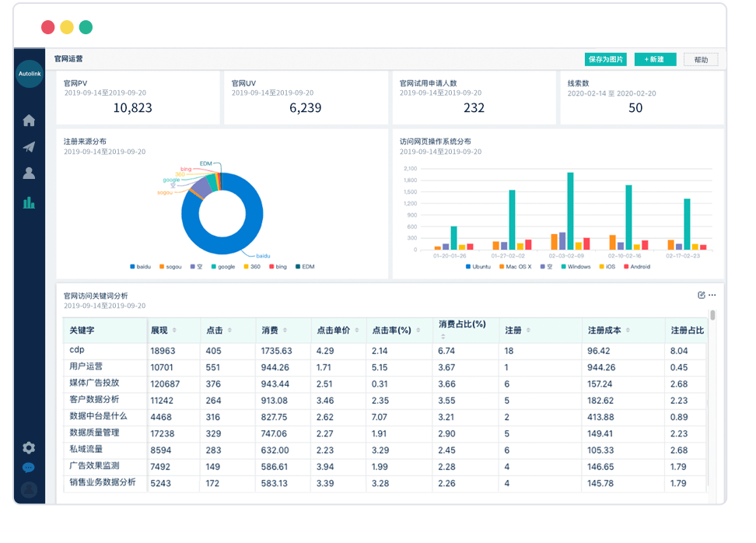
Task: Select the 数据中台是什么 keyword row
Action: tap(385, 417)
